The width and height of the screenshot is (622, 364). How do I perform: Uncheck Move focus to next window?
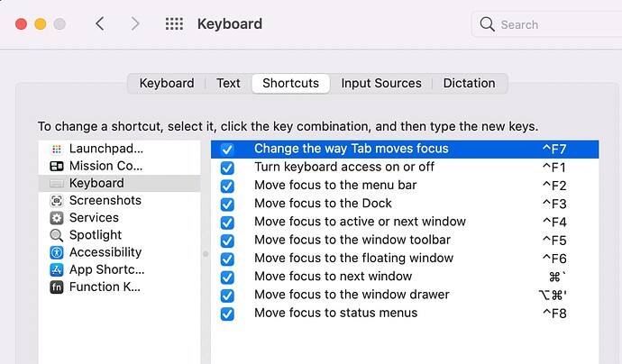[227, 277]
